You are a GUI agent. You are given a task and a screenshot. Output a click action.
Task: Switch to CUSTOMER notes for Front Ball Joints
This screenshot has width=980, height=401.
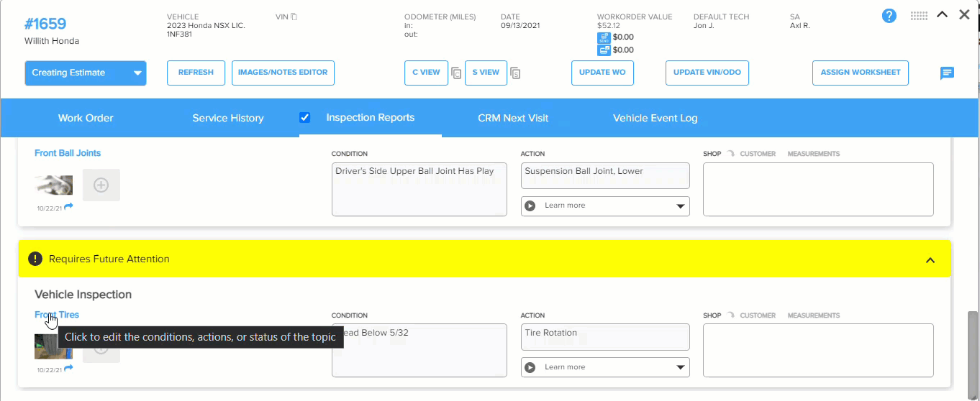click(x=758, y=154)
